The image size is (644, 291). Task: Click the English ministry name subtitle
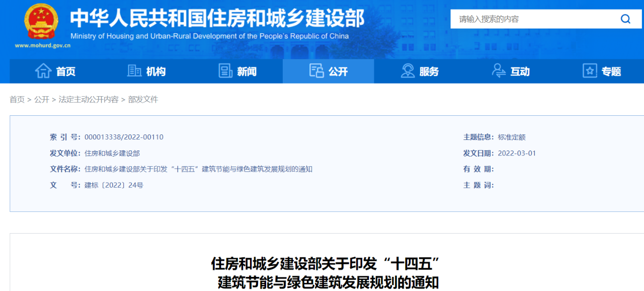click(210, 36)
